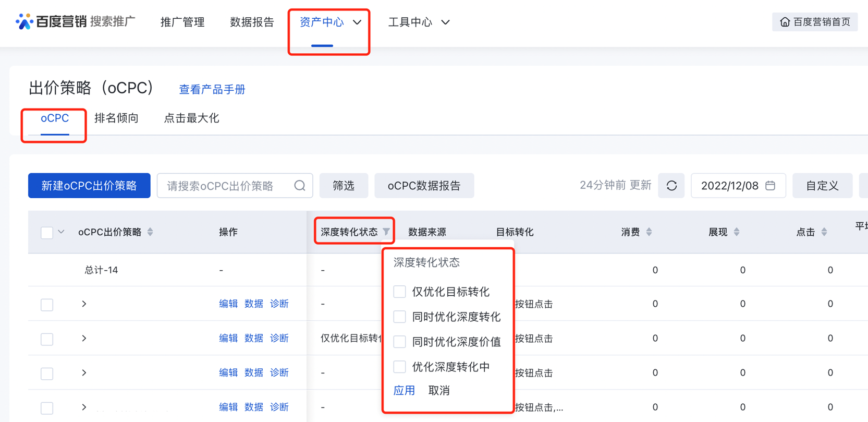Screen dimensions: 868x422
Task: Open 资产中心 dropdown menu
Action: [x=330, y=22]
